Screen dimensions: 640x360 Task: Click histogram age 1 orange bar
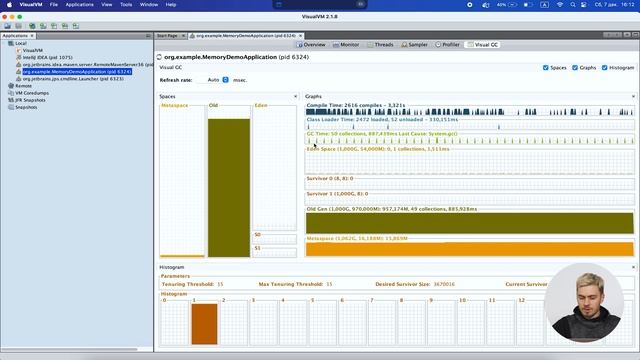tap(204, 324)
